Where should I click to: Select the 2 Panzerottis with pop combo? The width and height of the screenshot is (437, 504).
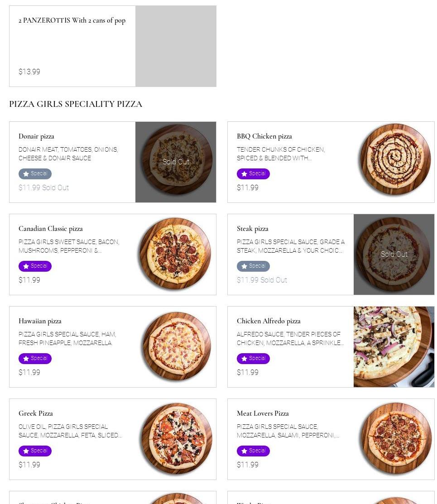tap(72, 20)
